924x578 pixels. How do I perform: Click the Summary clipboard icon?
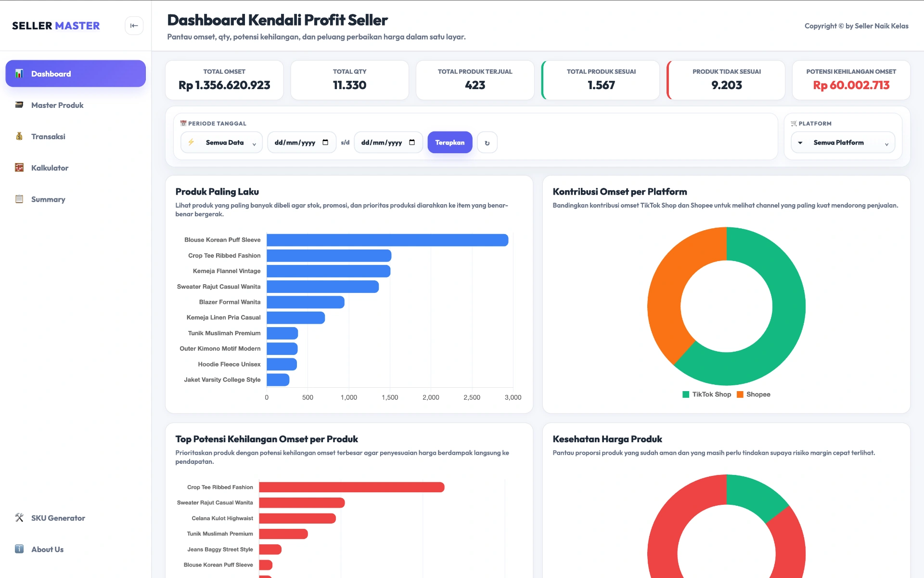[19, 199]
